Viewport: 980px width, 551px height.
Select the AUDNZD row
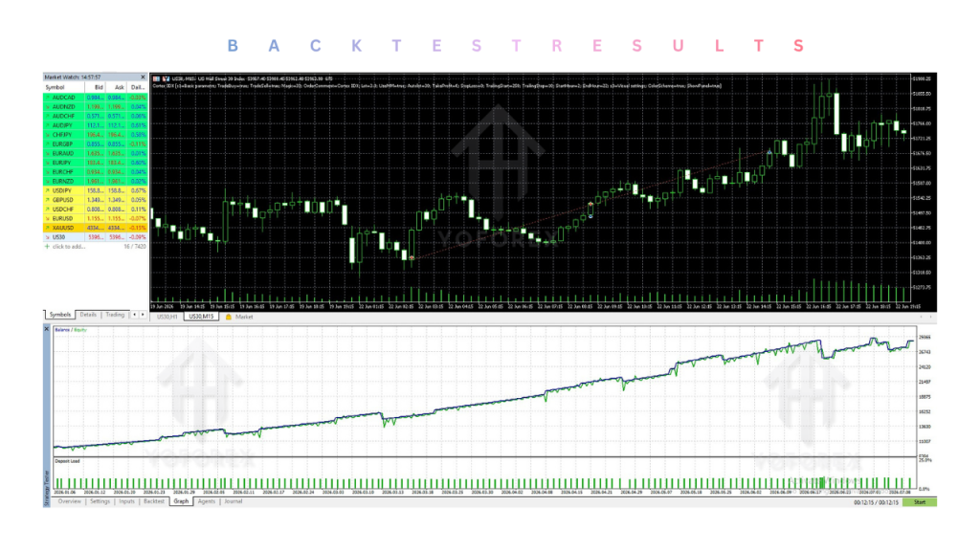coord(95,107)
